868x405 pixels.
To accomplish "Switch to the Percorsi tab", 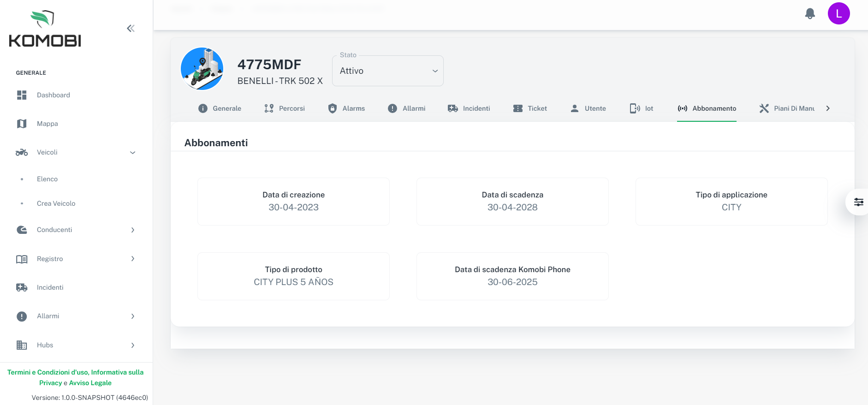I will coord(285,108).
